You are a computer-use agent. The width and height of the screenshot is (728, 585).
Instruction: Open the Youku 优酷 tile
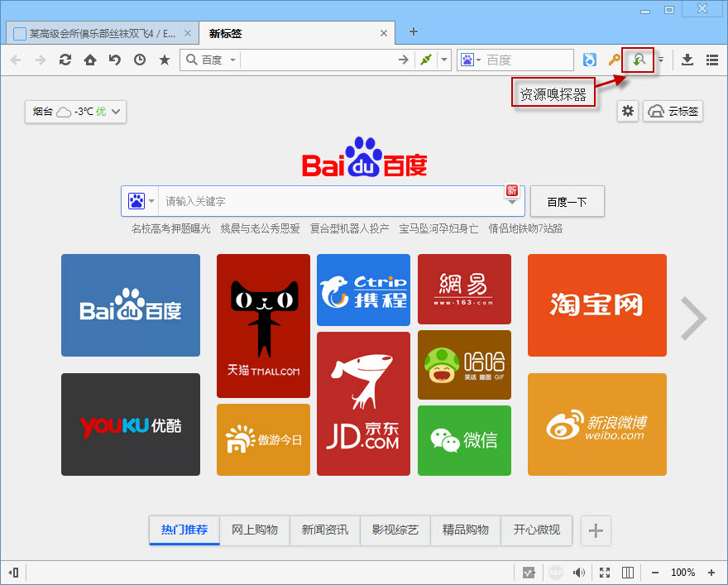pos(131,424)
